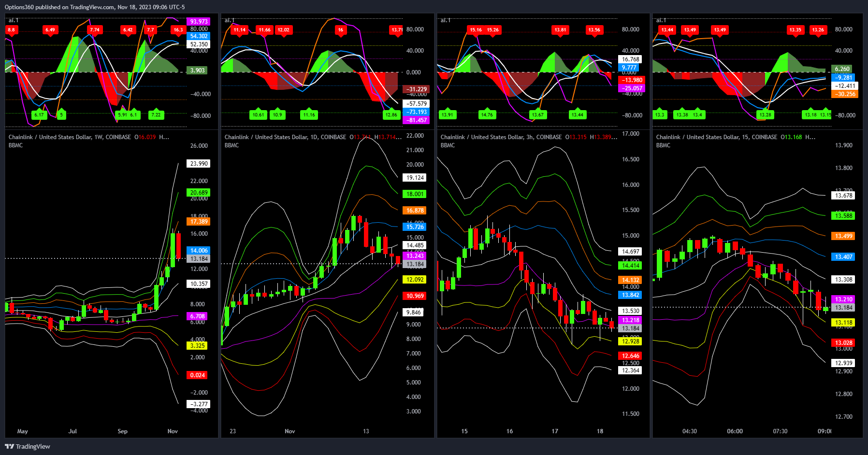Click the blue 13.842 band price label
Image resolution: width=868 pixels, height=455 pixels.
[x=630, y=295]
